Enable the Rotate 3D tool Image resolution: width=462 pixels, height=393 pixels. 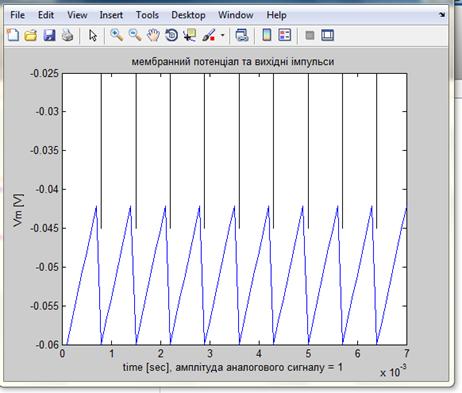pyautogui.click(x=172, y=35)
